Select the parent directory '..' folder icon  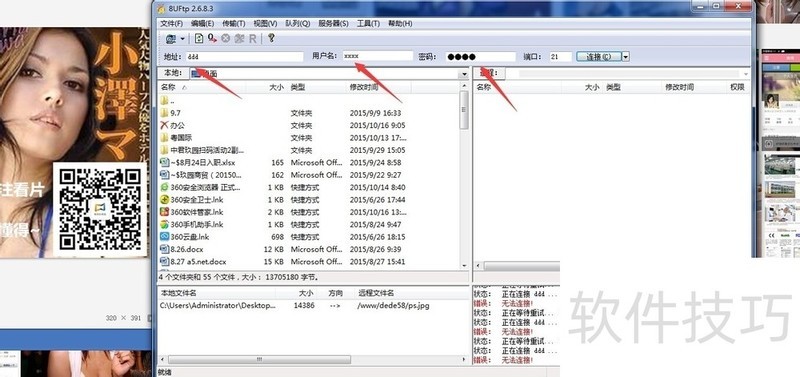coord(164,100)
